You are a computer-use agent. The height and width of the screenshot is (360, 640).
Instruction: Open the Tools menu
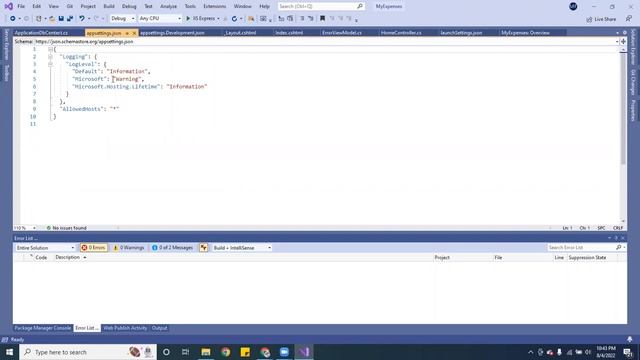pyautogui.click(x=190, y=7)
